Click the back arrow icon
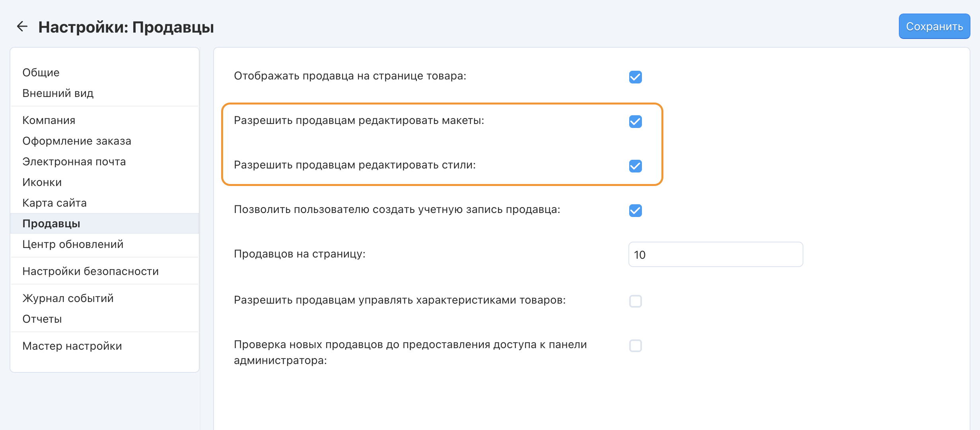The image size is (980, 430). pyautogui.click(x=22, y=27)
